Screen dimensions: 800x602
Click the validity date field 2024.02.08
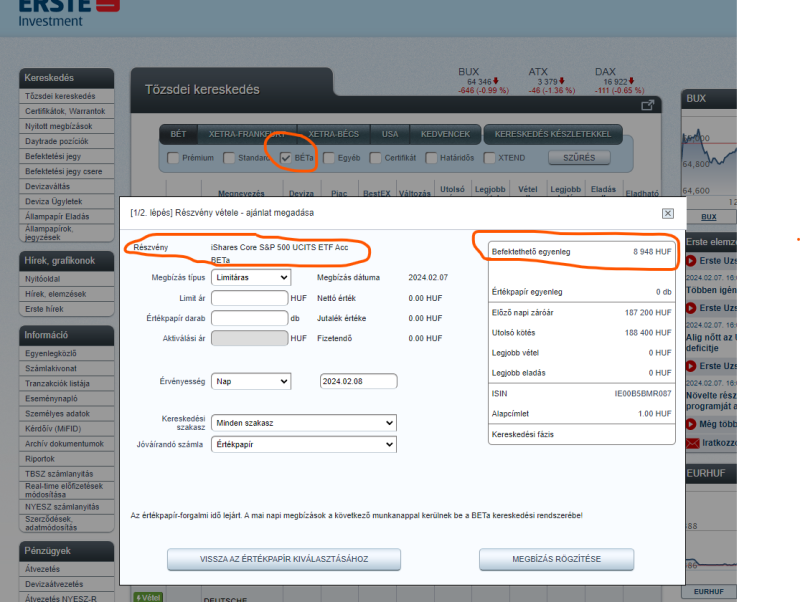click(359, 382)
